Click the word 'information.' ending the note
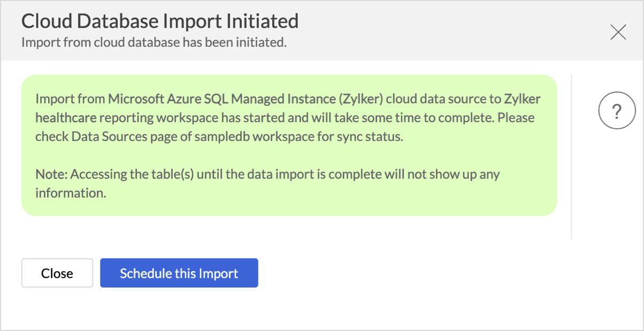Viewport: 644px width, 331px height. 71,193
